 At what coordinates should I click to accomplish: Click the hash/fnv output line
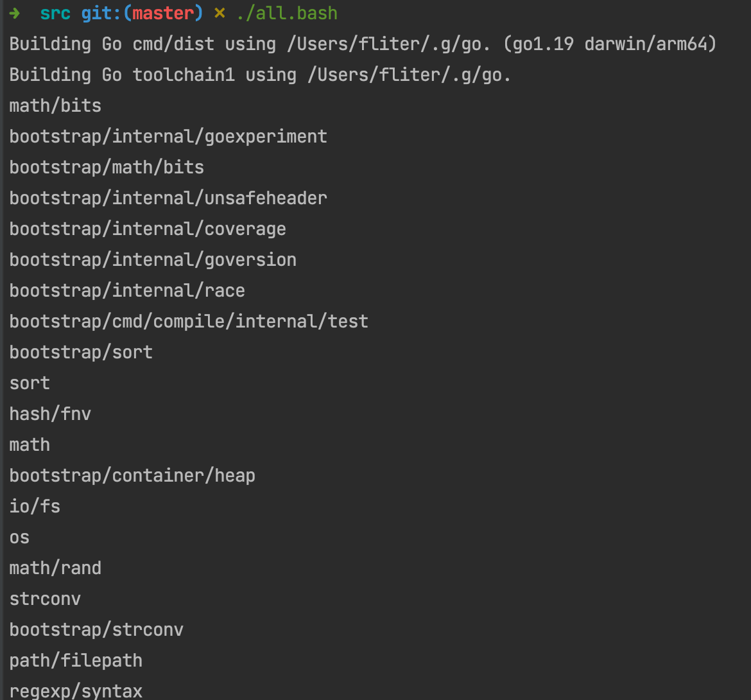(x=50, y=414)
